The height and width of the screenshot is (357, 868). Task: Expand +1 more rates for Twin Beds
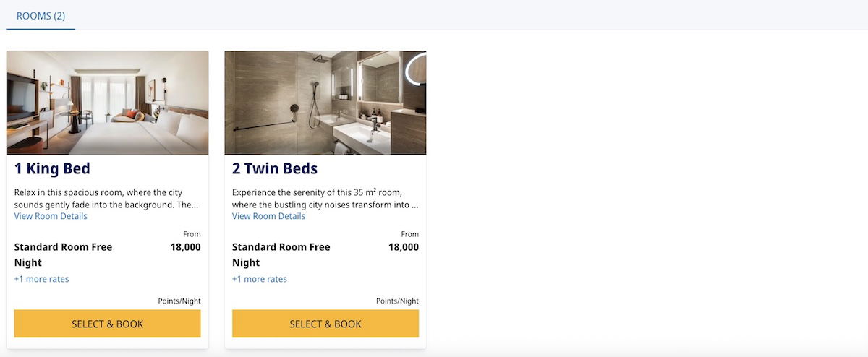(260, 279)
